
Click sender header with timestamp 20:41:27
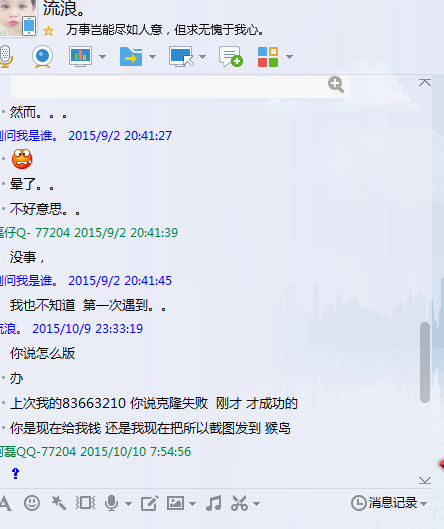coord(86,136)
